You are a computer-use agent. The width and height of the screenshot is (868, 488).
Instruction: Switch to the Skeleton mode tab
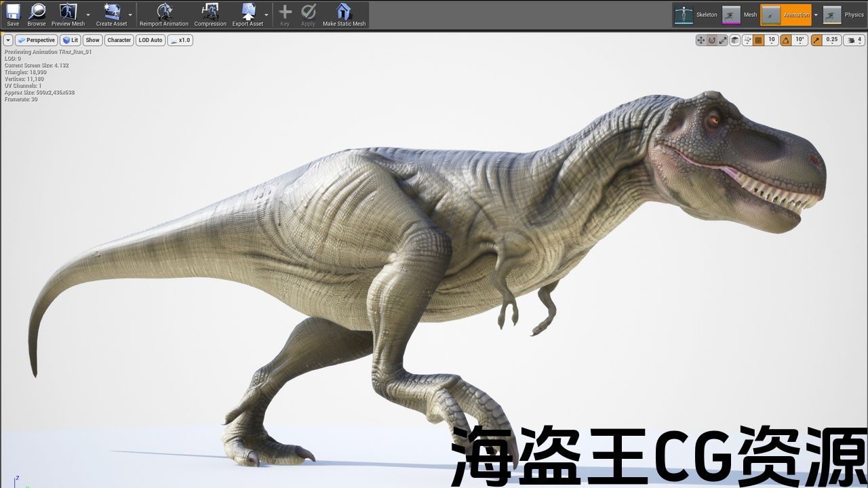tap(696, 15)
